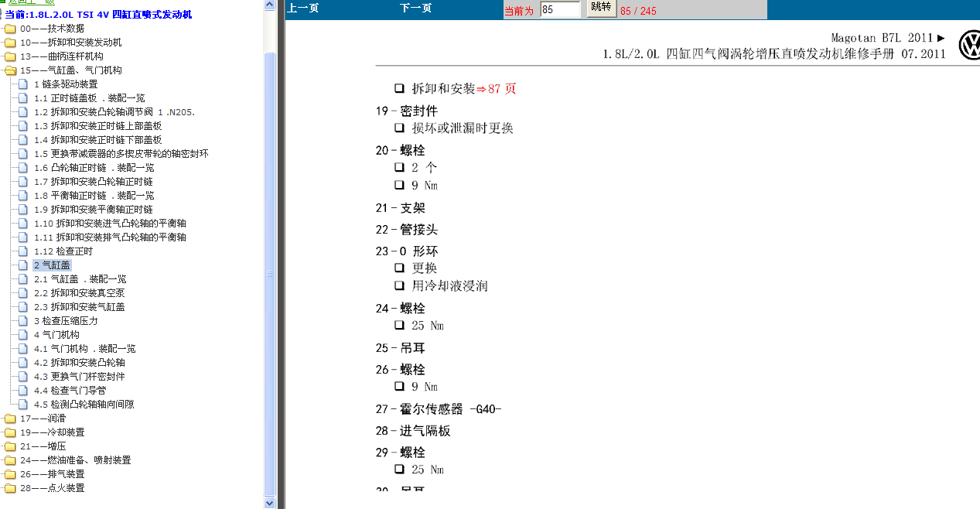Open 1.6 凸轮轴正时链.装配一览 entry
This screenshot has height=509, width=980.
94,168
